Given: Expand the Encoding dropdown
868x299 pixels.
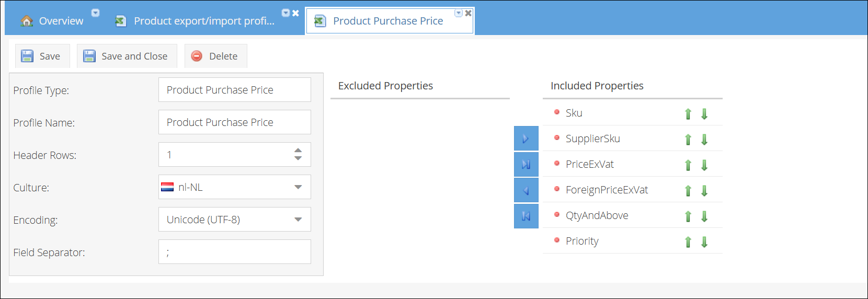Looking at the screenshot, I should coord(298,220).
